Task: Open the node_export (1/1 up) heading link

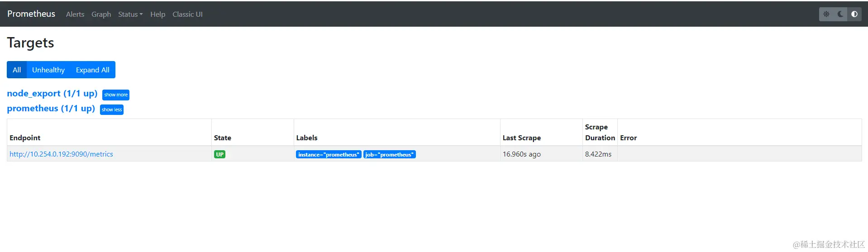Action: [x=52, y=93]
